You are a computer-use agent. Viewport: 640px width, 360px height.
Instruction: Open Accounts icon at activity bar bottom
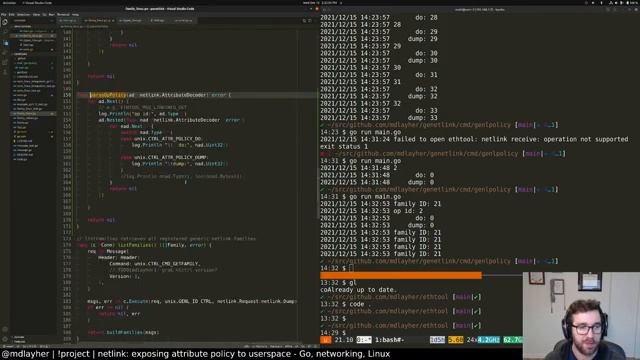(5, 329)
